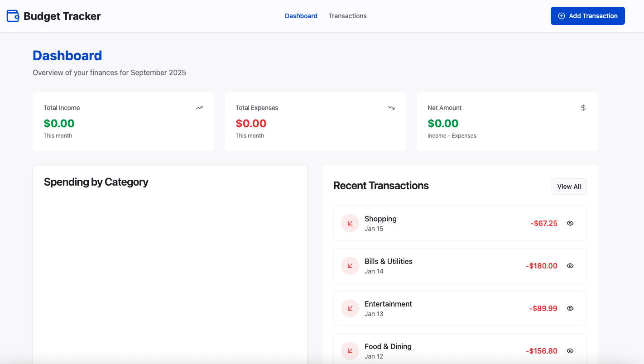Show details with the eye icon for Shopping
Image resolution: width=644 pixels, height=364 pixels.
pos(570,223)
